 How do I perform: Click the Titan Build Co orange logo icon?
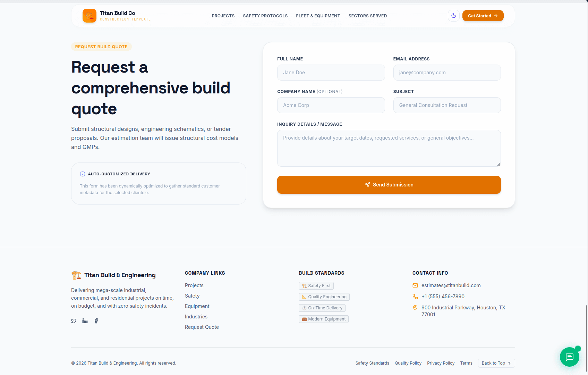point(89,16)
